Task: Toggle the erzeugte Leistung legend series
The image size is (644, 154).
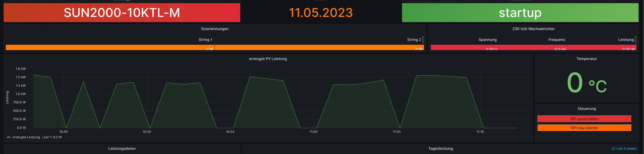Action: click(26, 137)
